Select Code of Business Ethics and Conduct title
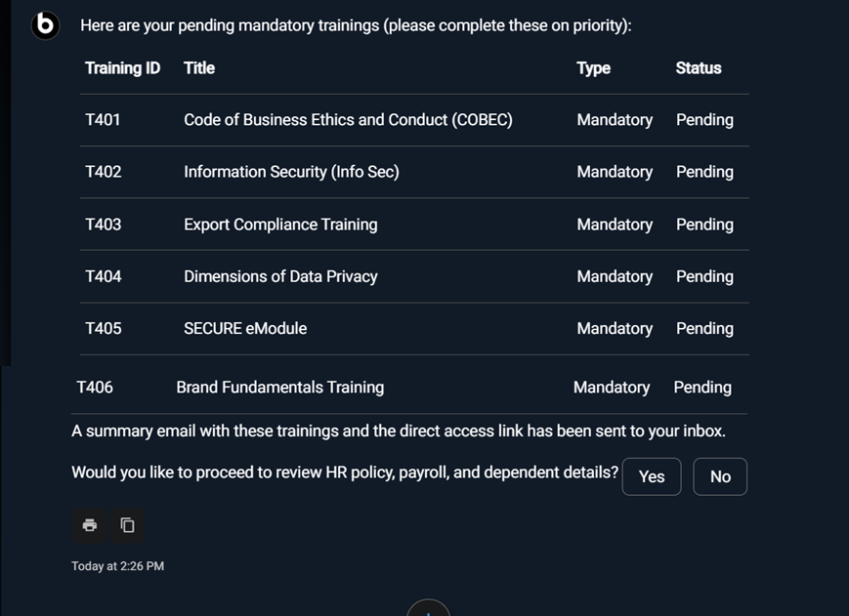The width and height of the screenshot is (849, 616). pos(348,120)
